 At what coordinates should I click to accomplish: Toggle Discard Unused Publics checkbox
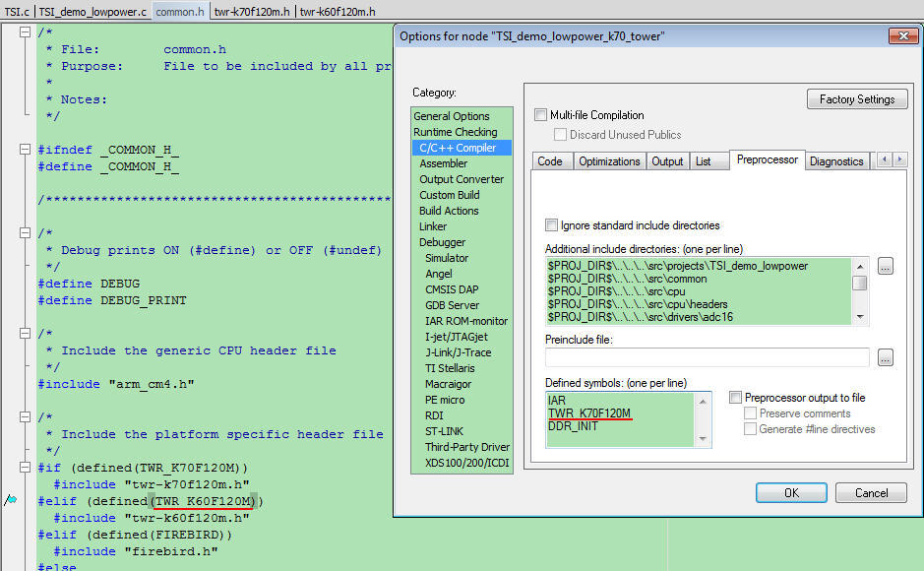(x=560, y=134)
